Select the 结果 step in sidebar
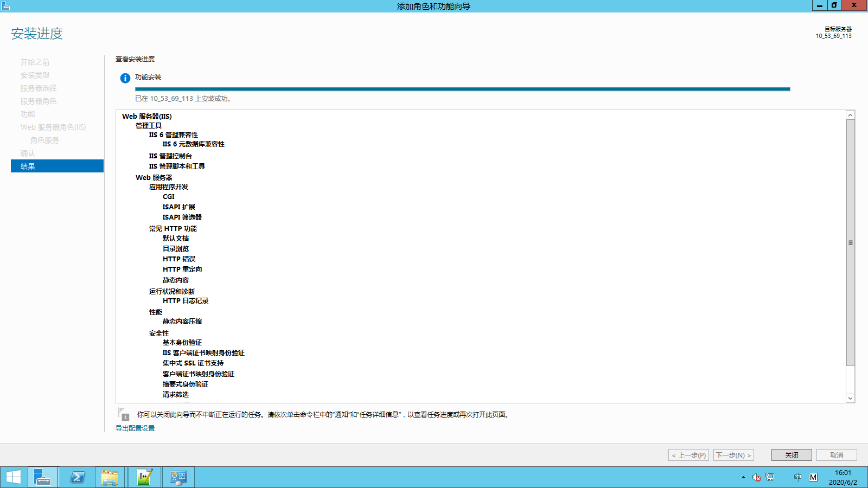 pyautogui.click(x=57, y=166)
